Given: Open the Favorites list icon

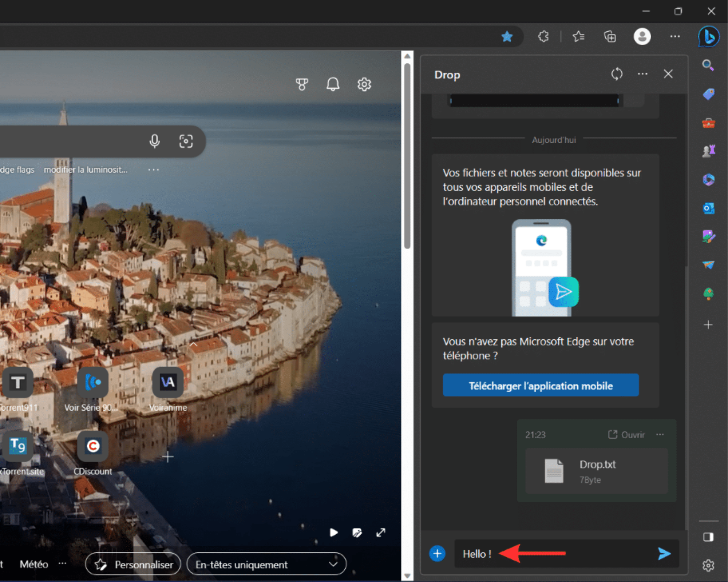Looking at the screenshot, I should (578, 36).
